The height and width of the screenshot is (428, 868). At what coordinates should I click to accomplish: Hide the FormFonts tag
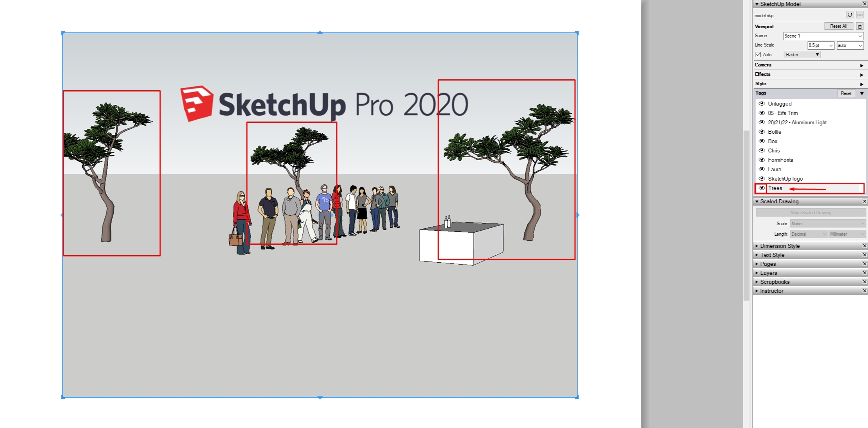pyautogui.click(x=762, y=160)
